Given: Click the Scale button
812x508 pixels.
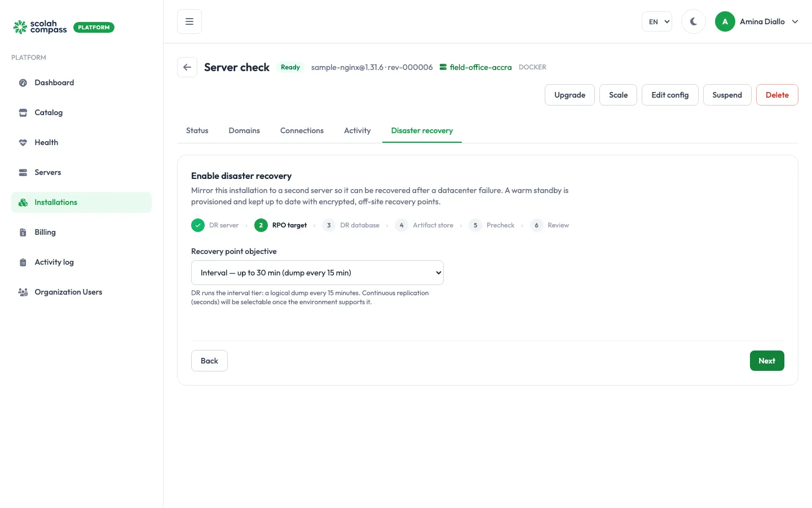Looking at the screenshot, I should pyautogui.click(x=618, y=95).
